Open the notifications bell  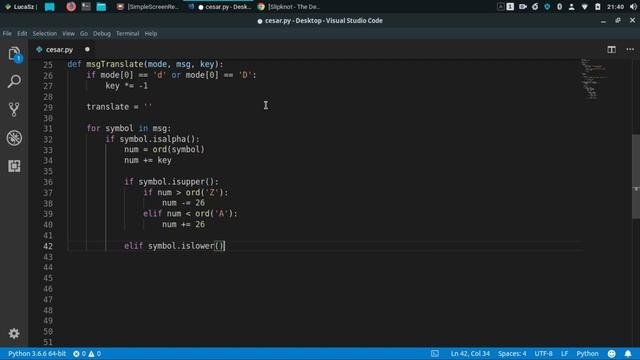[628, 353]
